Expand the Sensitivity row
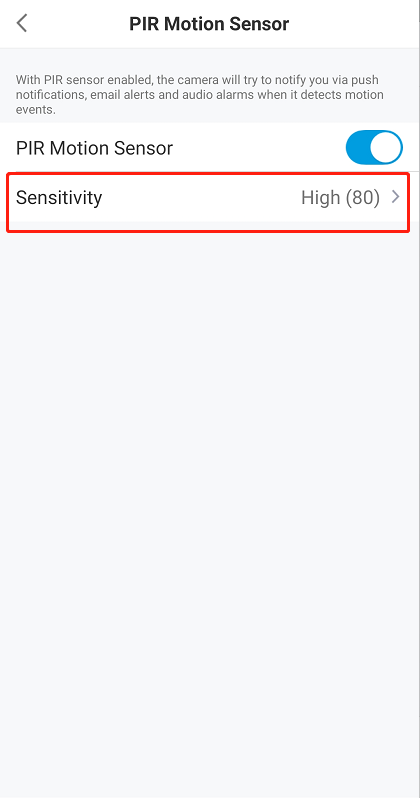 coord(208,197)
